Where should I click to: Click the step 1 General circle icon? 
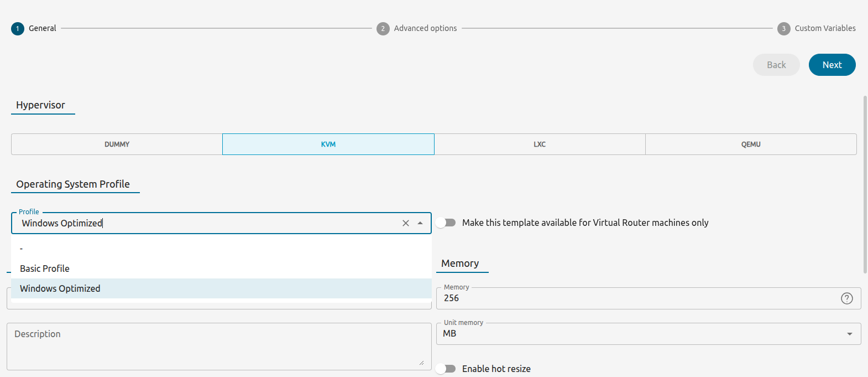(18, 29)
